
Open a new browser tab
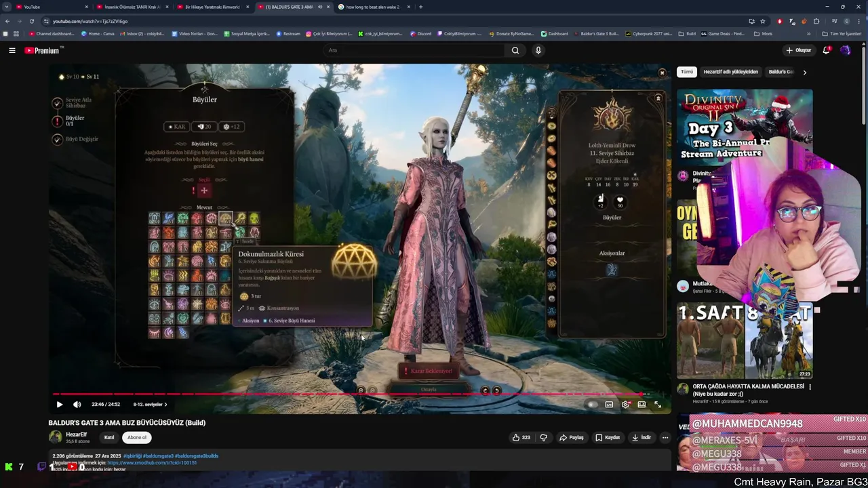[x=420, y=7]
